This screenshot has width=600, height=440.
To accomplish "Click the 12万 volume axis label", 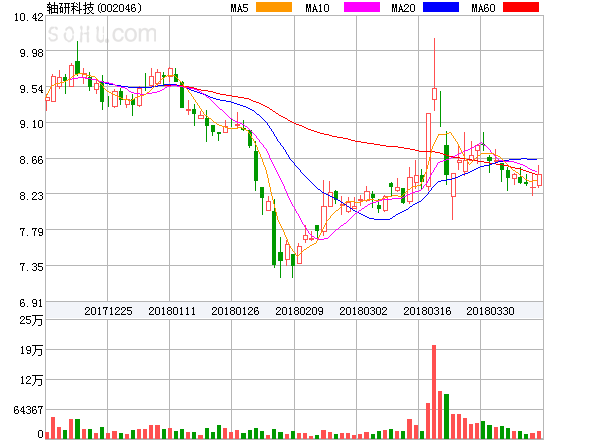I will point(31,380).
